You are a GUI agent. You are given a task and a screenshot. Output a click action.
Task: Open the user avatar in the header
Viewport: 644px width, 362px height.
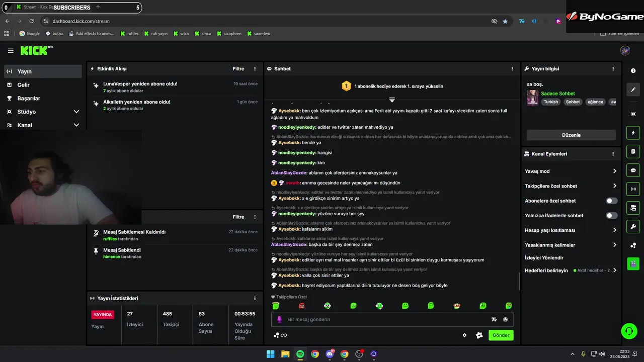[625, 50]
